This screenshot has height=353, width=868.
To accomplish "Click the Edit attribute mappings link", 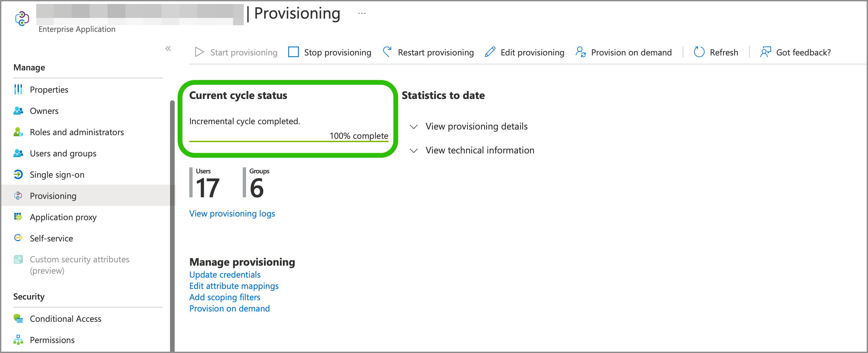I will [234, 286].
